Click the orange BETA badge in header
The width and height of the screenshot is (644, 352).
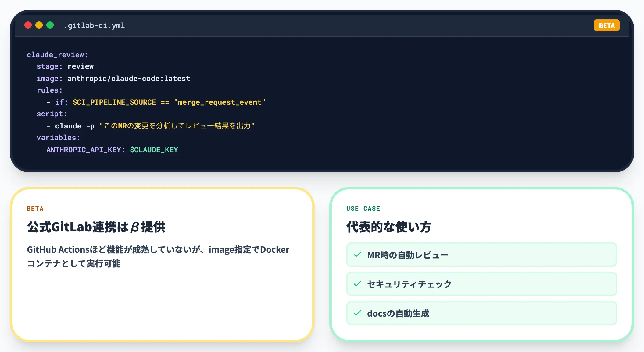click(606, 26)
